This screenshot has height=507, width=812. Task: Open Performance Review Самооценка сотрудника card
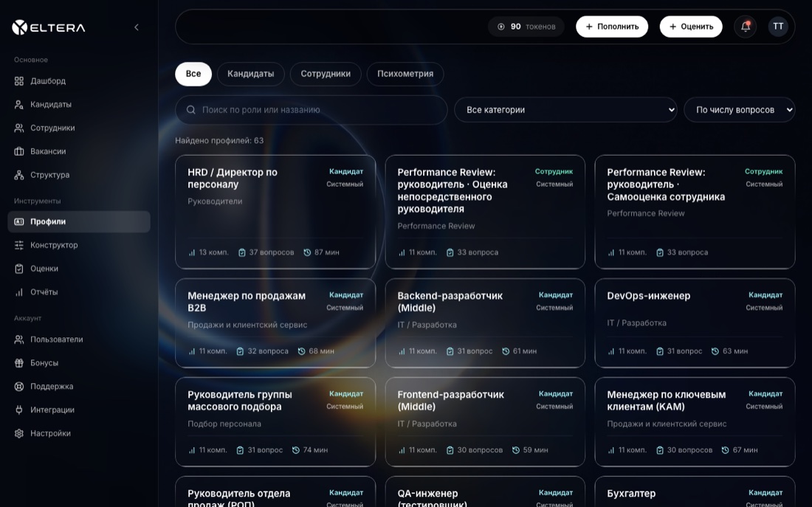(695, 212)
